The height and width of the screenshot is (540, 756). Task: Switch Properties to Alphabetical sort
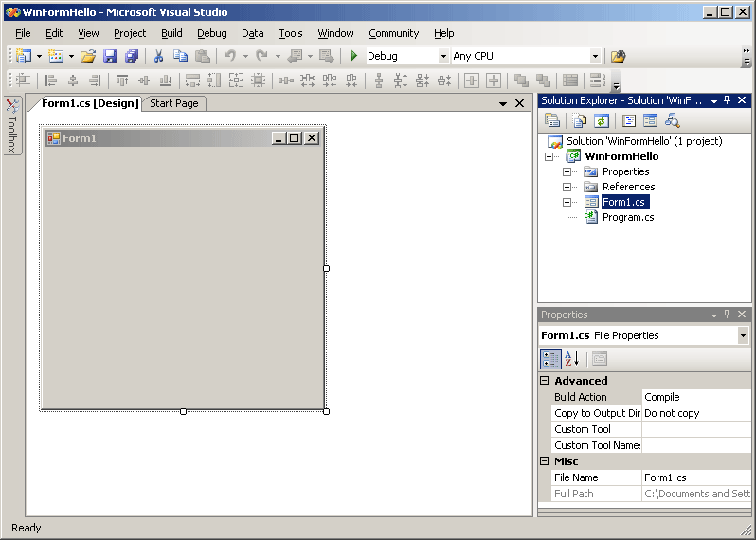point(572,359)
